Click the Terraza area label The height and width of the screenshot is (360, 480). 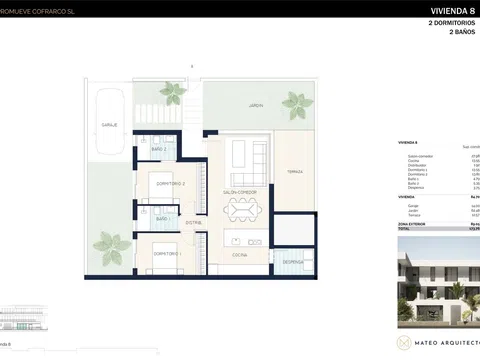(295, 172)
